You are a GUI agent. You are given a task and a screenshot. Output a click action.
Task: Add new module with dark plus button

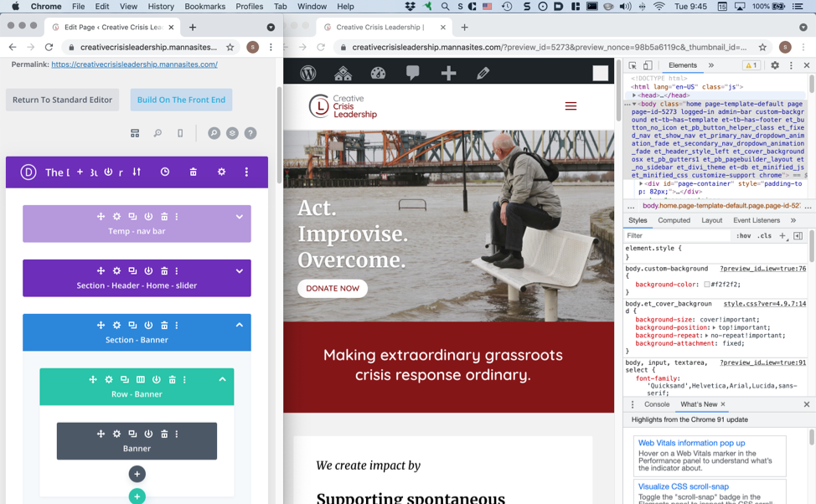tap(137, 474)
